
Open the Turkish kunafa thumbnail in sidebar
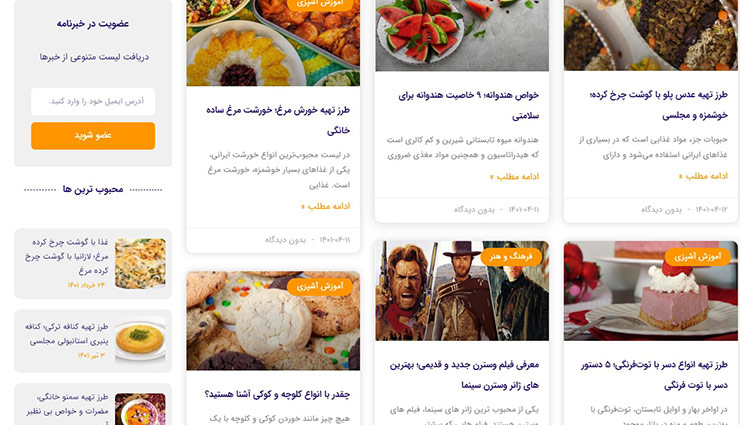click(x=140, y=339)
